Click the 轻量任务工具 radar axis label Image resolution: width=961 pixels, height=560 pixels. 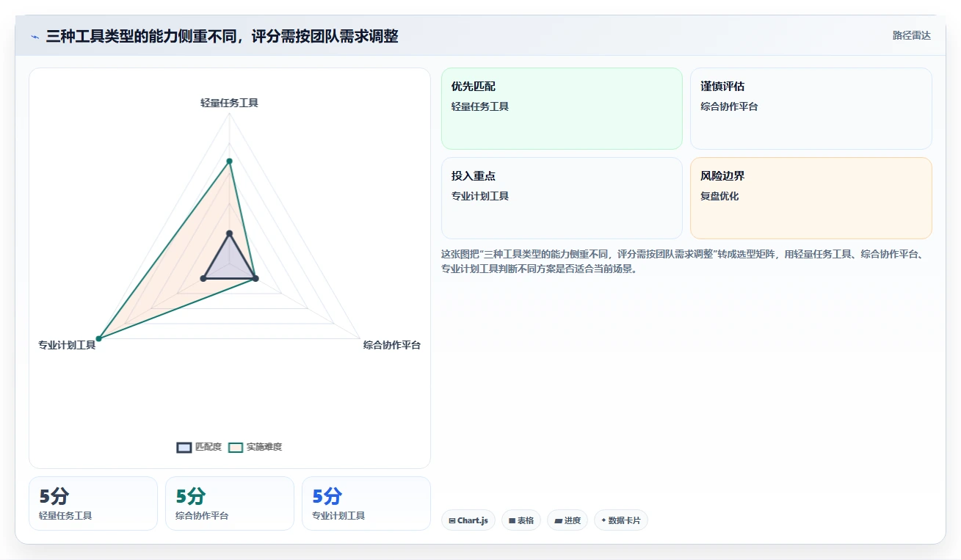[229, 103]
